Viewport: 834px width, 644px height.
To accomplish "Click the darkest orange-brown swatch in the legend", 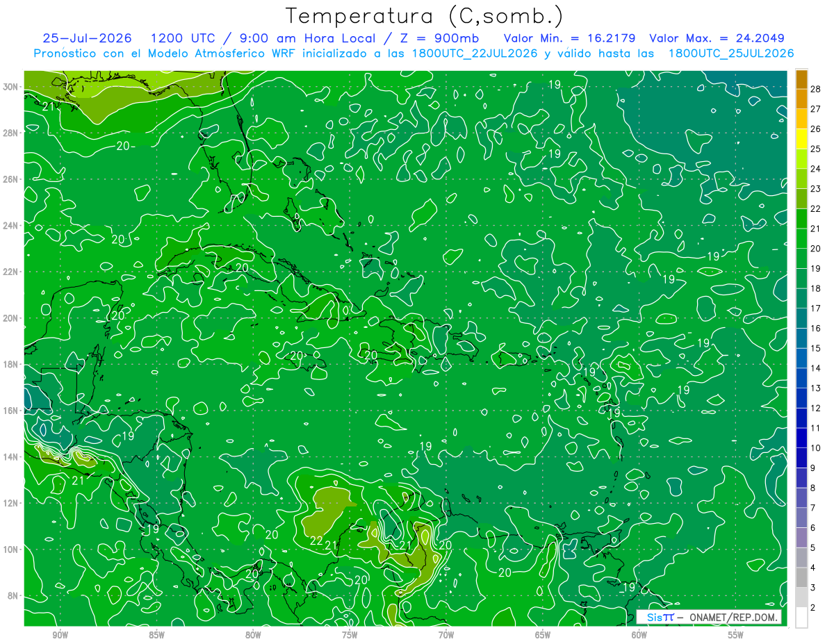I will [x=802, y=79].
